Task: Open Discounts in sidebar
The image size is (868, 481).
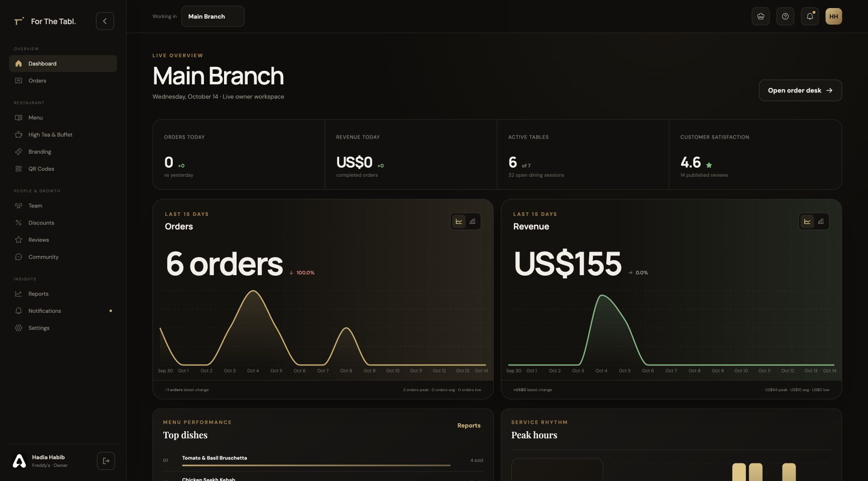Action: 63,223
